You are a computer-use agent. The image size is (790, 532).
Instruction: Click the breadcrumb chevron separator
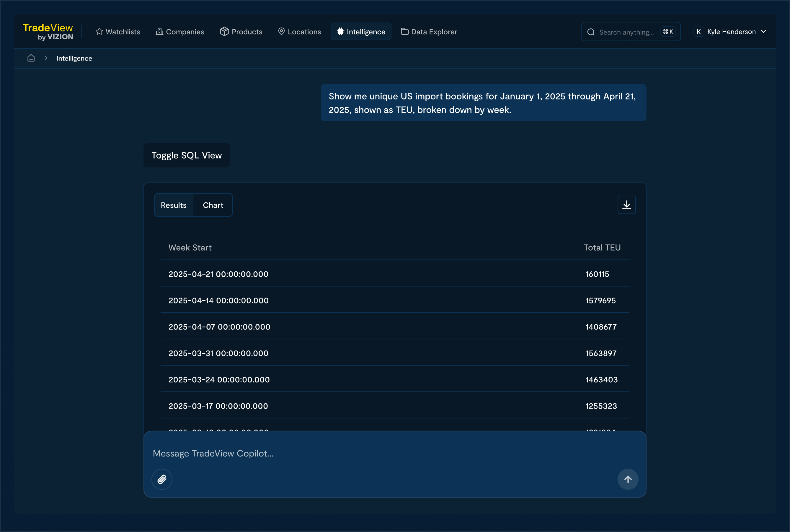[46, 58]
